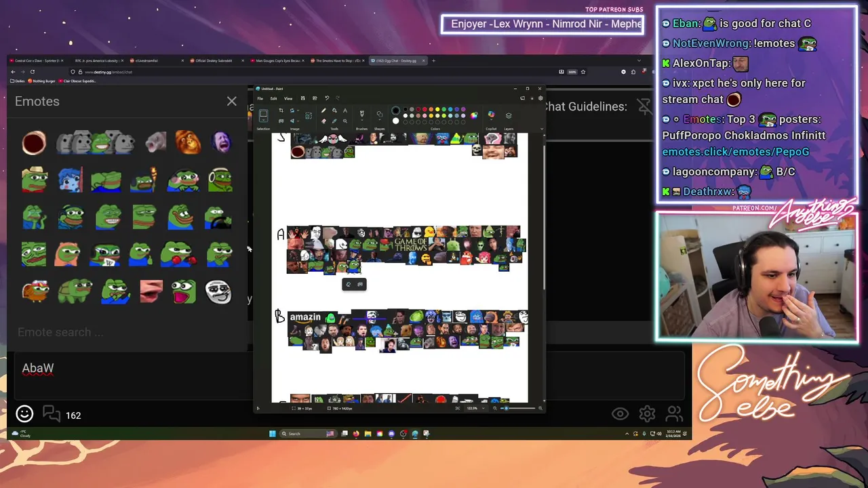Open the emotes.click/emotes/PepoG link
This screenshot has width=868, height=488.
coord(735,152)
